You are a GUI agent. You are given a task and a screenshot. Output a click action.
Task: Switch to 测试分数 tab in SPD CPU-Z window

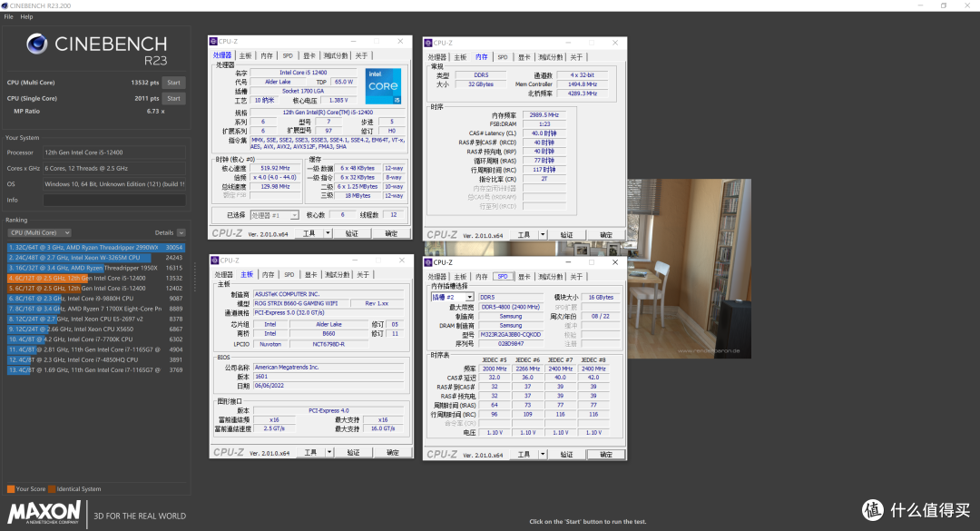(x=550, y=277)
